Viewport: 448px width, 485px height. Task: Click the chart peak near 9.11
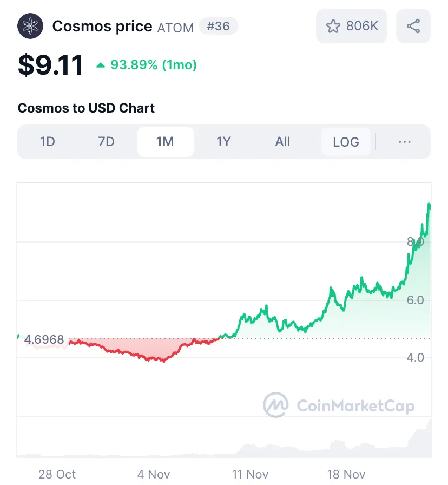[429, 205]
